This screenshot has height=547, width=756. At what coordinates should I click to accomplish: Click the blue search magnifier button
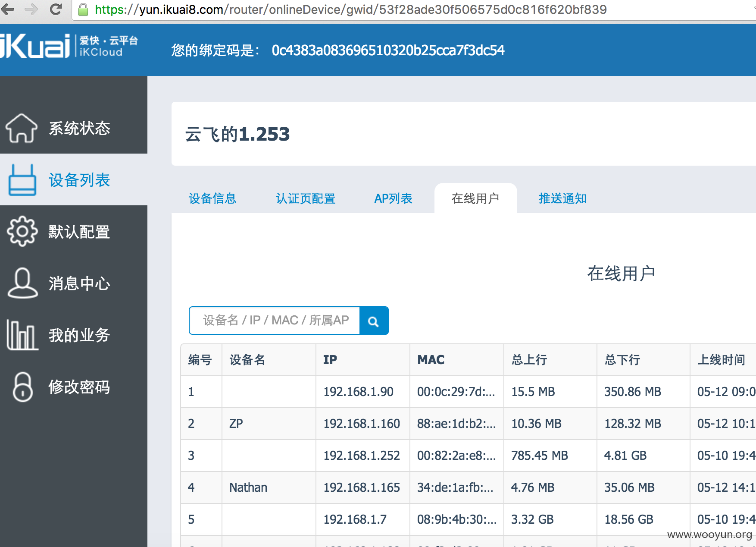click(x=374, y=321)
